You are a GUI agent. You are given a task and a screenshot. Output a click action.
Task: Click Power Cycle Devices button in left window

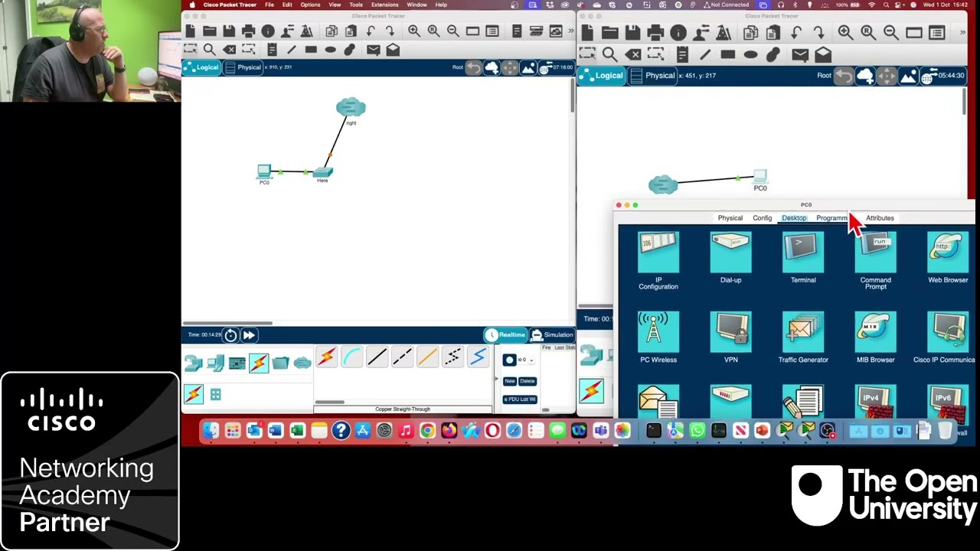point(230,335)
